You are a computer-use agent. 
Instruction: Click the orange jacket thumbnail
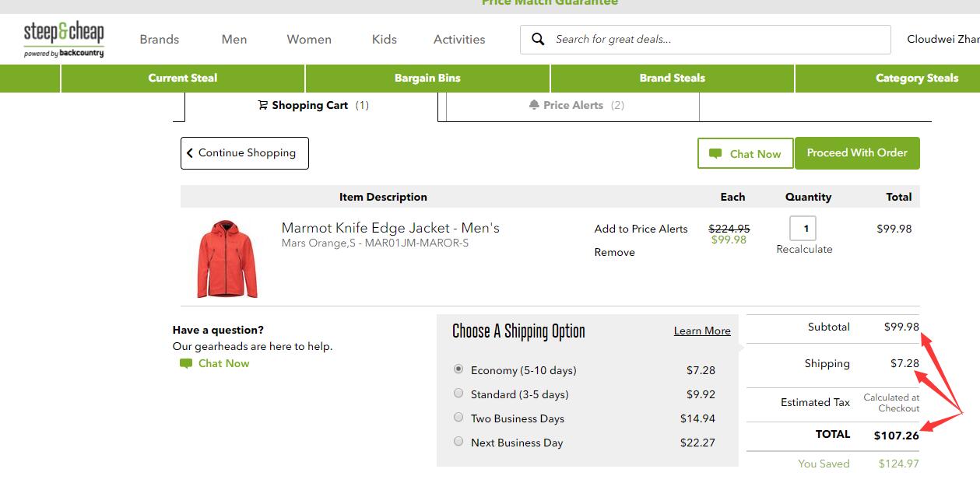point(227,258)
